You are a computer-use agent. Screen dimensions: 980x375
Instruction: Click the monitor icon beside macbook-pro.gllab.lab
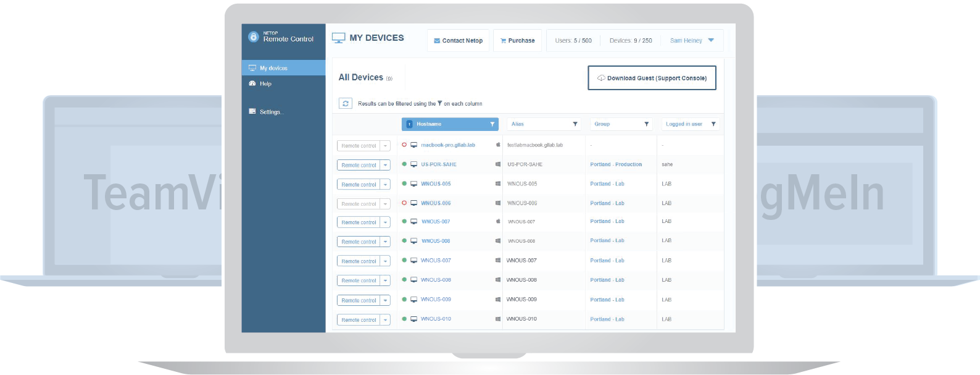[414, 145]
